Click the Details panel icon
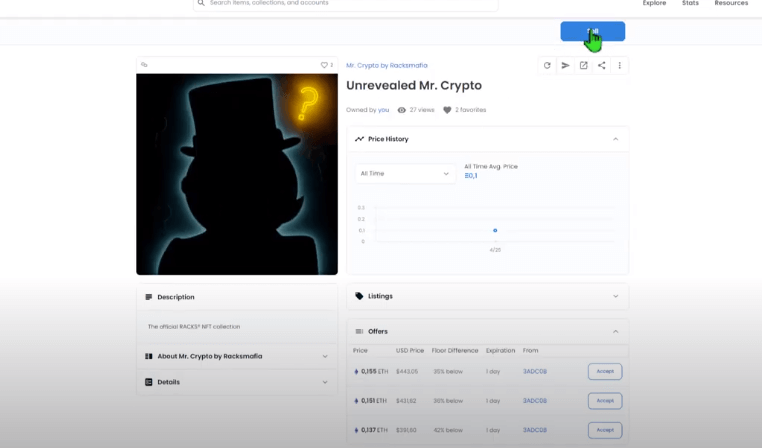 (149, 382)
